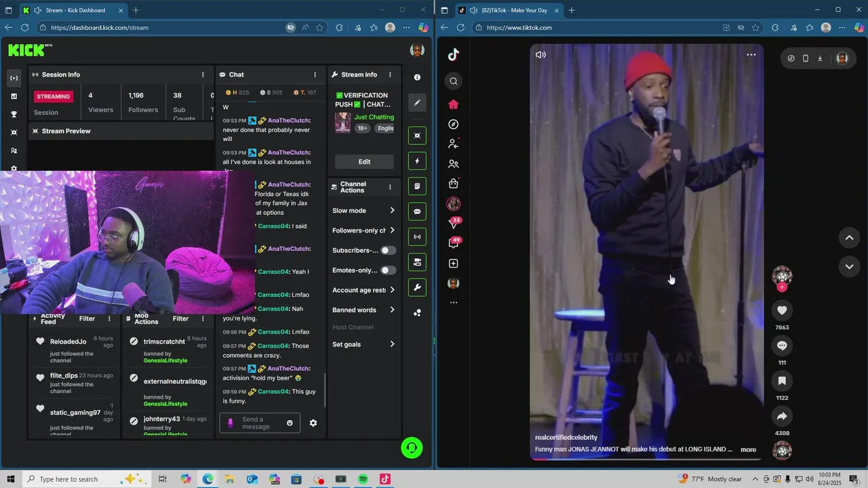Image resolution: width=868 pixels, height=488 pixels.
Task: Open Kick sidebar analytics chart icon
Action: pyautogui.click(x=14, y=96)
